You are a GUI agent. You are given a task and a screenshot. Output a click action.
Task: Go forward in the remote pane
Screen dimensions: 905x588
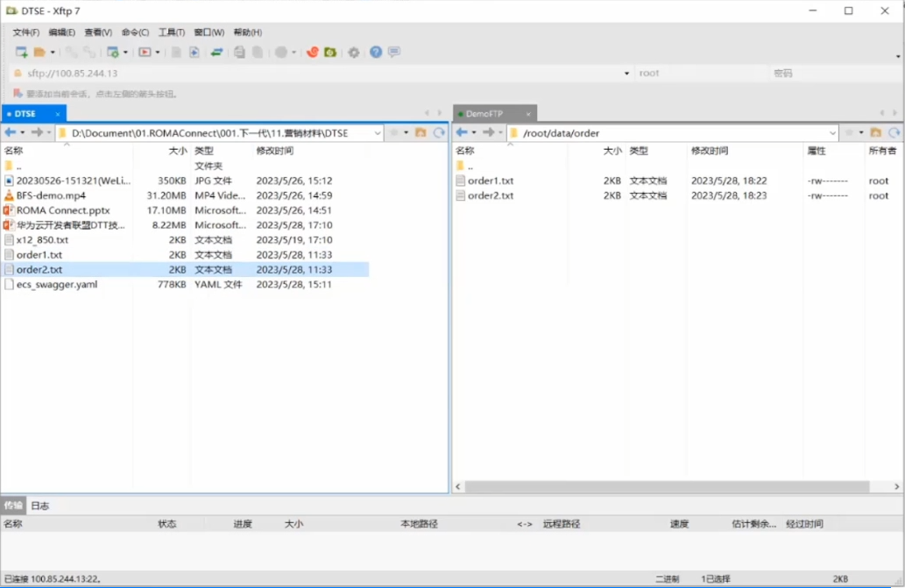coord(488,132)
